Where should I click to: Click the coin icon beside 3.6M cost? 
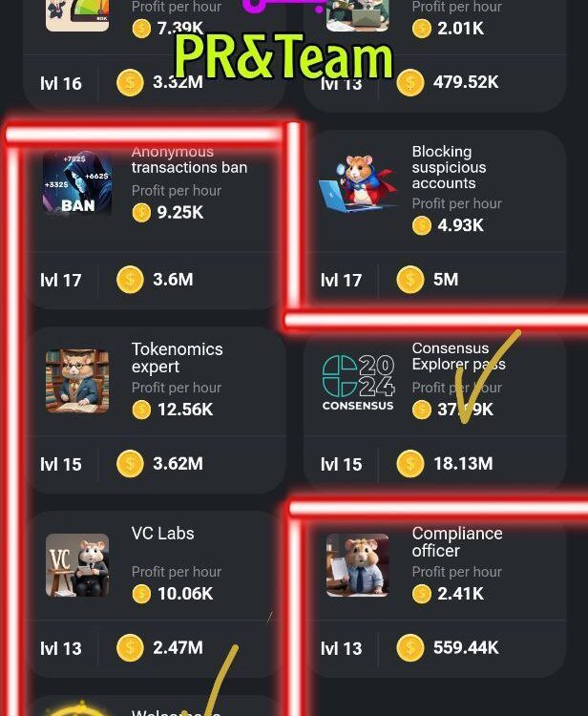130,280
